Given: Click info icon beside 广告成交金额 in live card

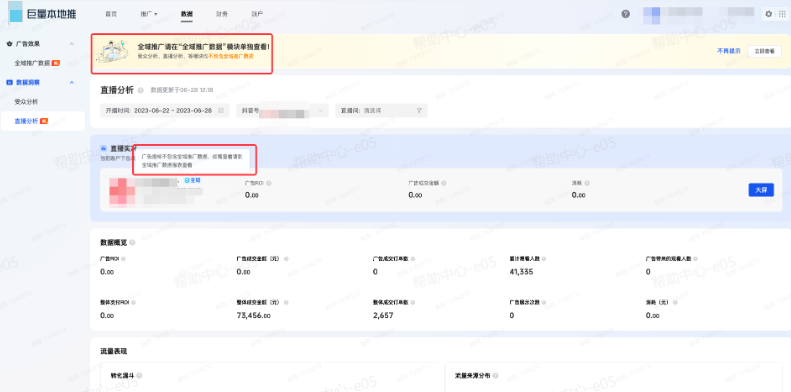Looking at the screenshot, I should click(x=443, y=183).
